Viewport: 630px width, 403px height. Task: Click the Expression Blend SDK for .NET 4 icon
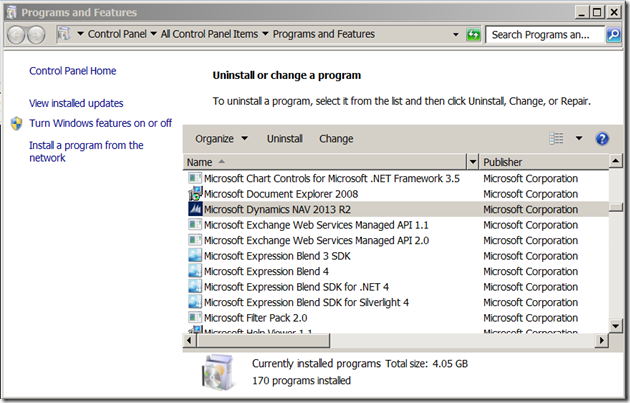click(195, 286)
